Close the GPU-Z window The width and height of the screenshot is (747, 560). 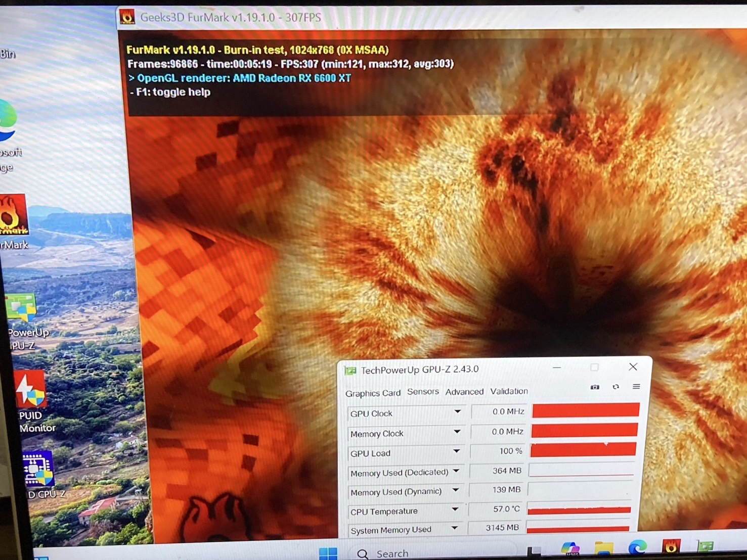coord(633,367)
